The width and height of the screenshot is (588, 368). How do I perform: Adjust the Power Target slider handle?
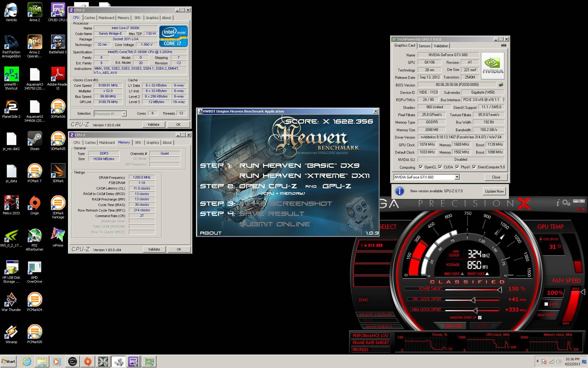coord(499,289)
